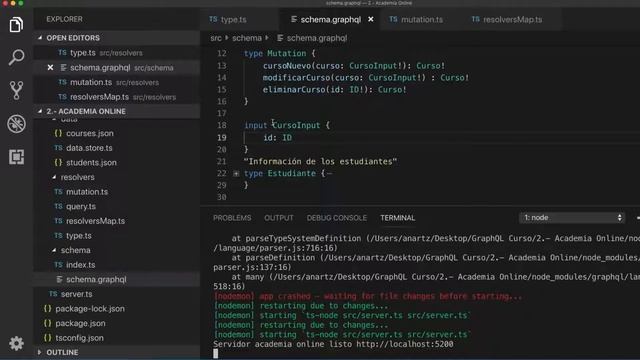Screen dimensions: 640x360
Task: Open the Debug view in activity bar
Action: [16, 124]
